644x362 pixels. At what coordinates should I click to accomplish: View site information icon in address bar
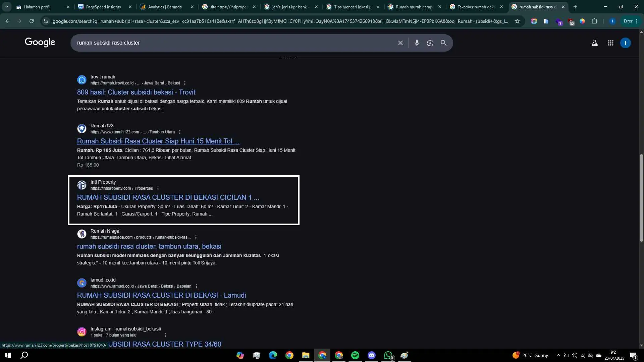pyautogui.click(x=46, y=21)
